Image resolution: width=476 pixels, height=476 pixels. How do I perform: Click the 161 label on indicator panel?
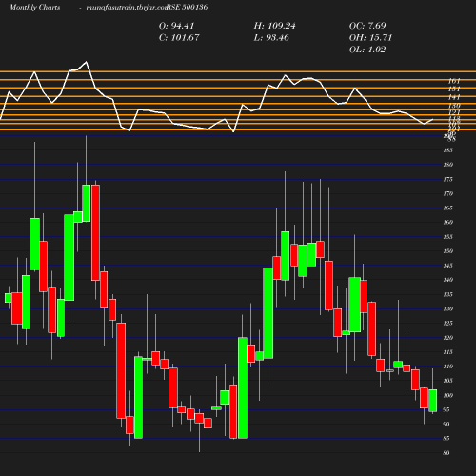[x=454, y=81]
